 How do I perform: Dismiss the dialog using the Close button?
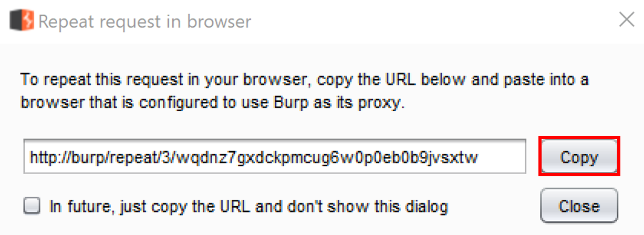pos(579,206)
